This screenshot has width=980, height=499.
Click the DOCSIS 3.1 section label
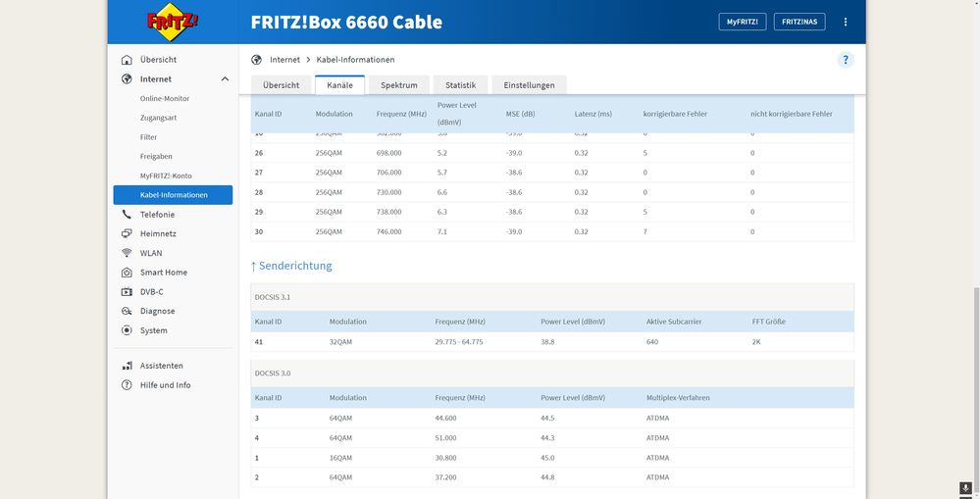coord(273,297)
